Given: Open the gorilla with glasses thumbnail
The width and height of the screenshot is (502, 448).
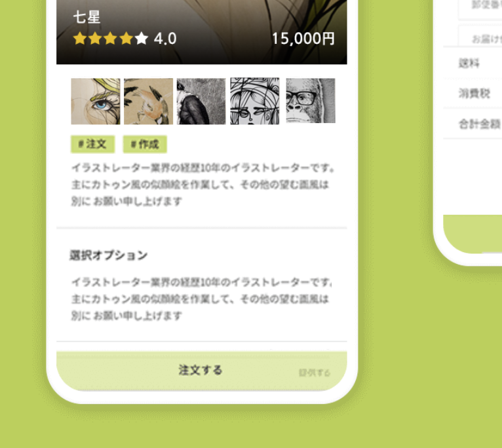Looking at the screenshot, I should click(311, 100).
